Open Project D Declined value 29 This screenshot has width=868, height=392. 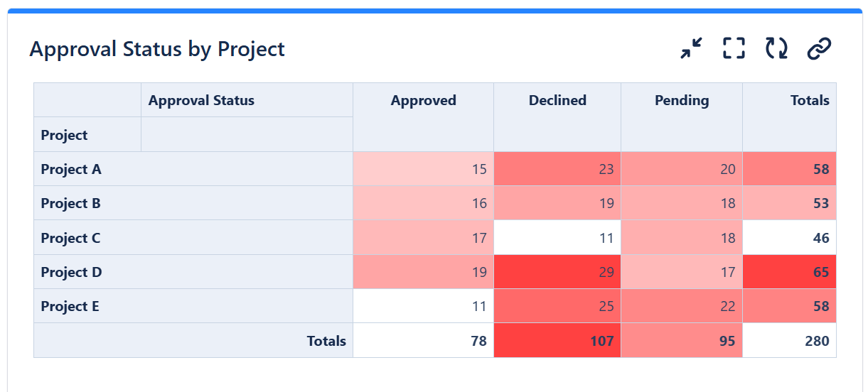[x=557, y=272]
